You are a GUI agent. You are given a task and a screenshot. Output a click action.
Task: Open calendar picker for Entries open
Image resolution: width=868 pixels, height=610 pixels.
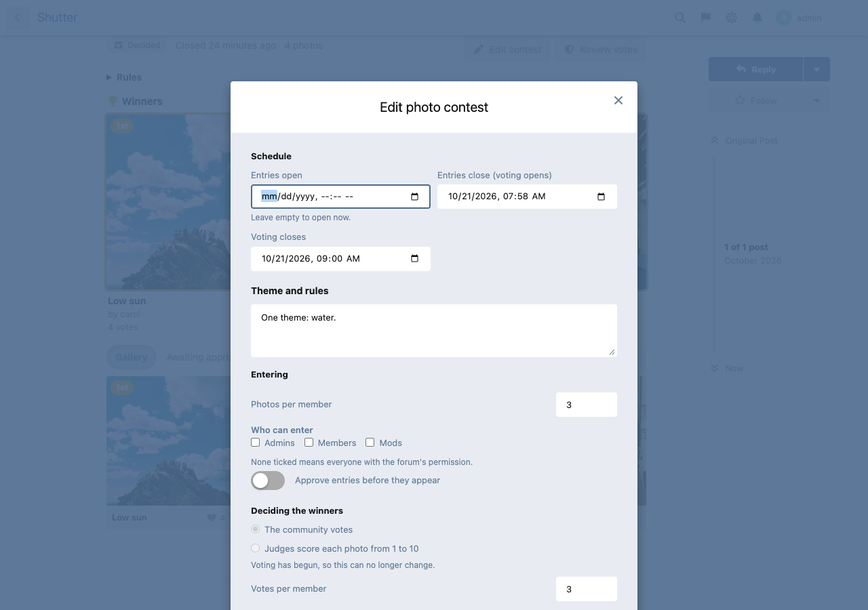click(x=415, y=197)
